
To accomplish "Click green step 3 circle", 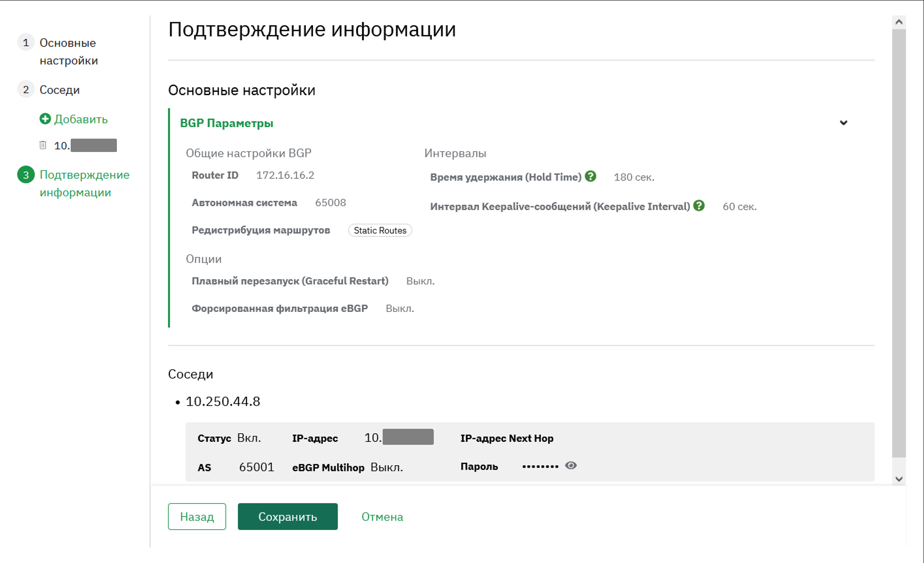I will click(x=26, y=175).
